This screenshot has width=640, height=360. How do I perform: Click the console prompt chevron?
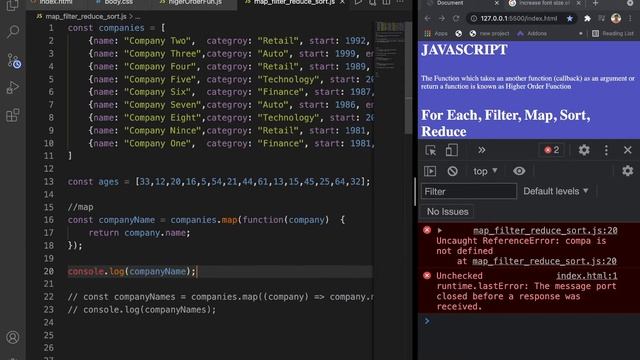[x=427, y=321]
